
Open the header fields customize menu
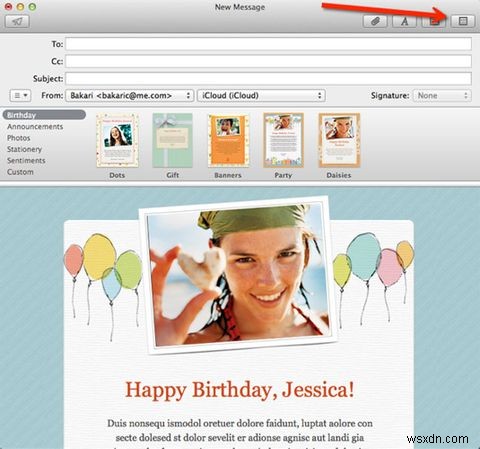[x=20, y=95]
